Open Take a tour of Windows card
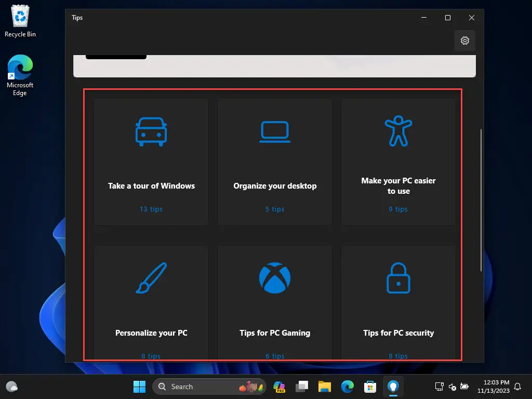 click(151, 162)
